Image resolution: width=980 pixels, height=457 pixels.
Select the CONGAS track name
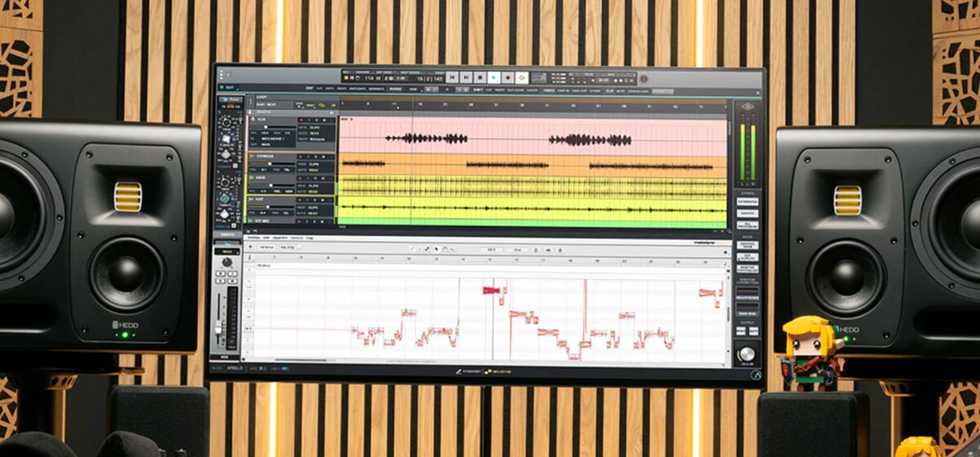[x=265, y=156]
